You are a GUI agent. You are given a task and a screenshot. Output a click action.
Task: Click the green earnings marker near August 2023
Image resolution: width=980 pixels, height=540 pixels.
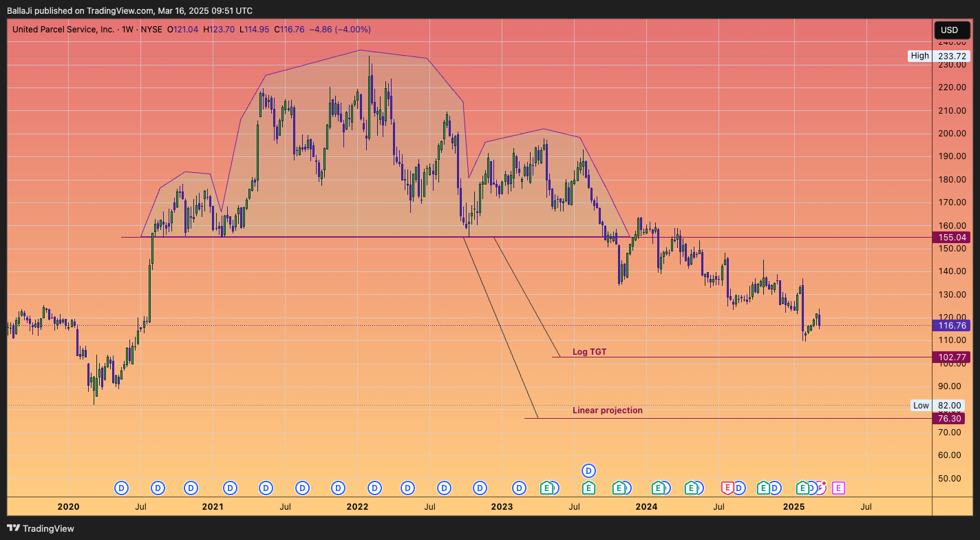point(588,488)
